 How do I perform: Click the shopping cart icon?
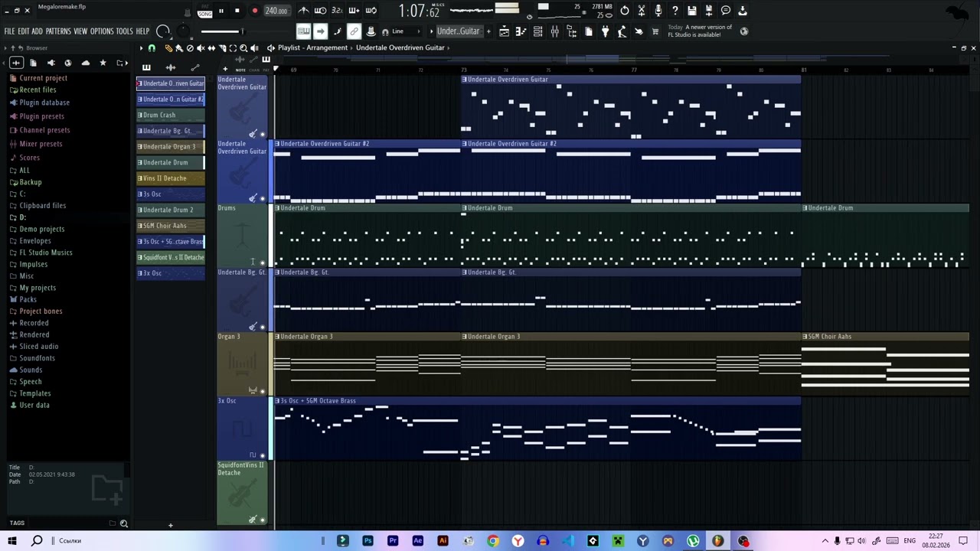tap(655, 31)
